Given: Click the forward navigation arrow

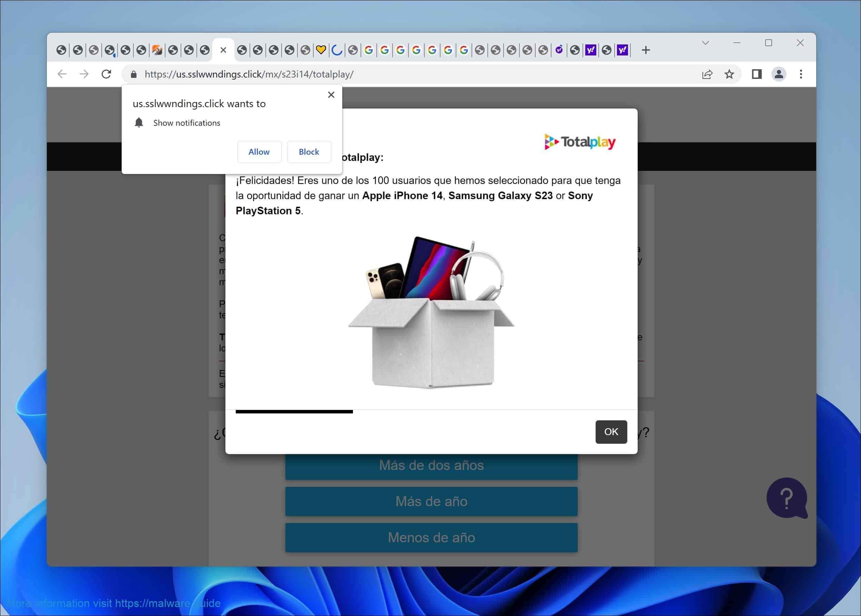Looking at the screenshot, I should tap(84, 74).
